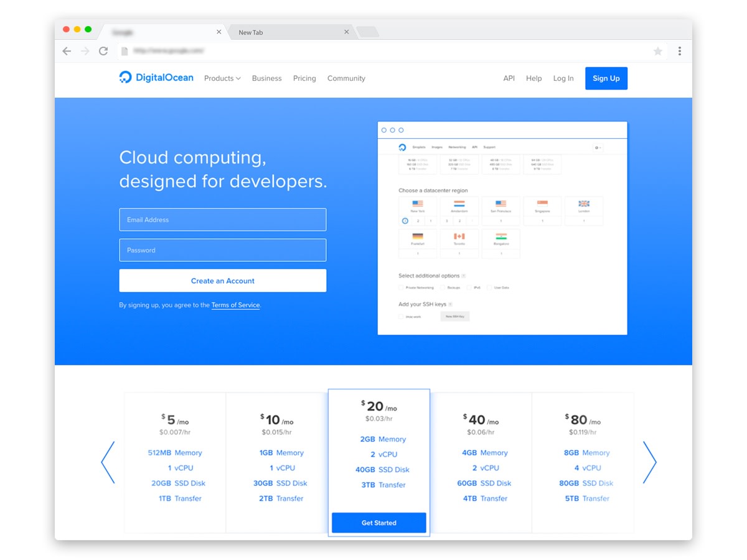Enable IPv6 checkbox in preview
Viewport: 747px width, 560px height.
pos(469,287)
